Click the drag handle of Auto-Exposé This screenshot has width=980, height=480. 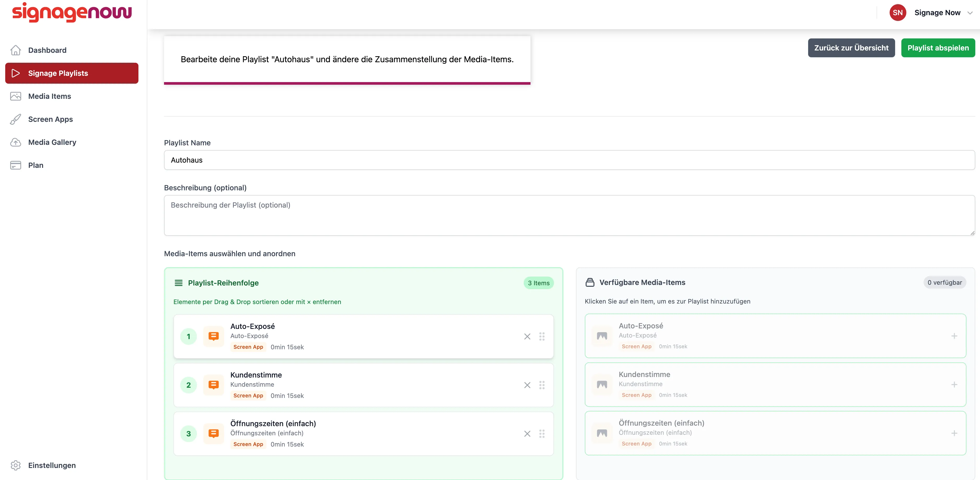pos(542,336)
